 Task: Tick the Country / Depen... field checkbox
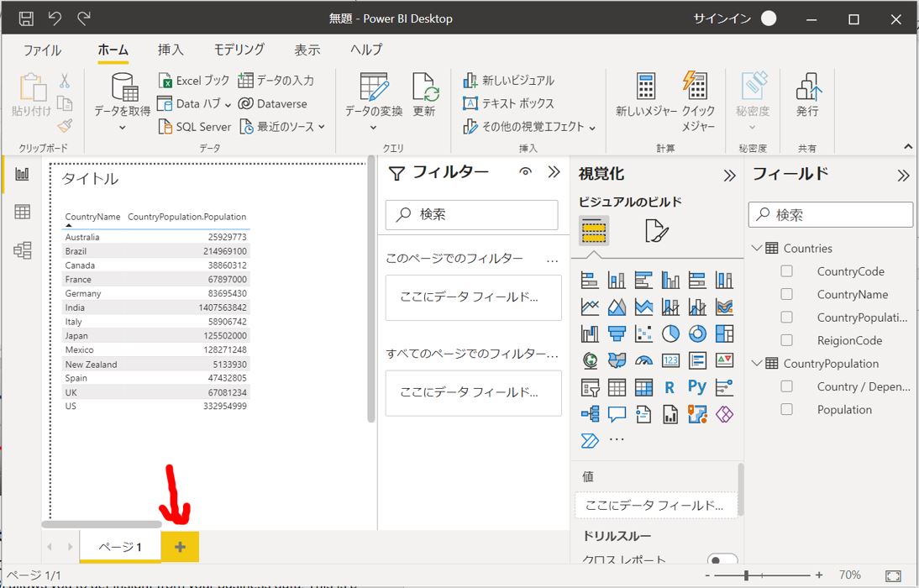tap(786, 386)
